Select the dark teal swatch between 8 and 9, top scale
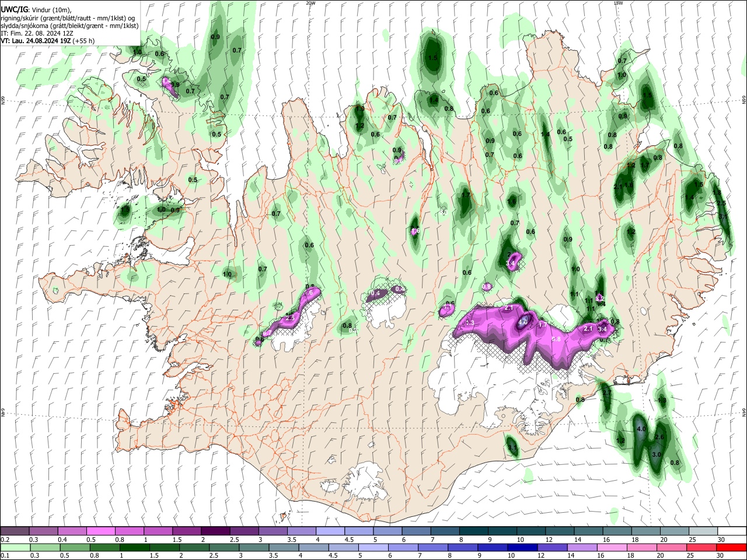 click(x=473, y=531)
